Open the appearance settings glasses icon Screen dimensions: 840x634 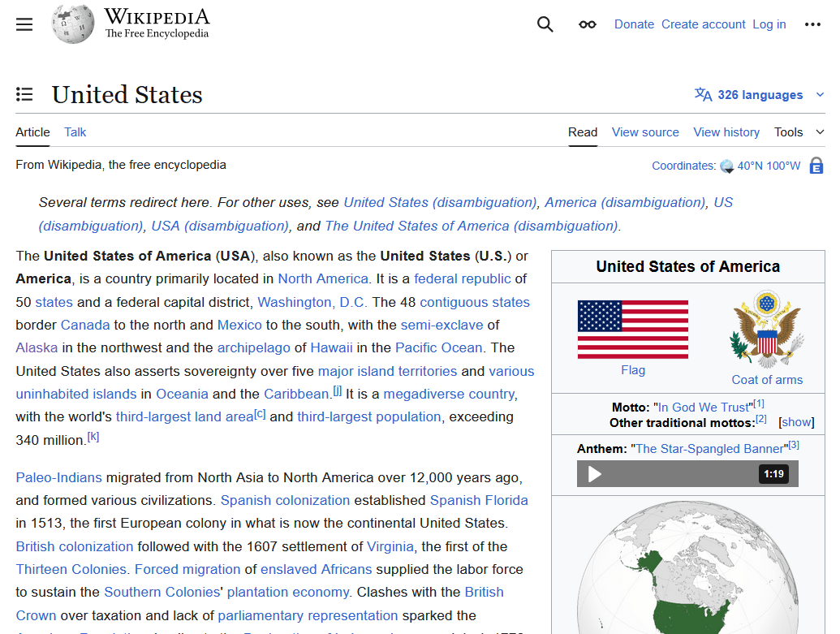tap(588, 24)
